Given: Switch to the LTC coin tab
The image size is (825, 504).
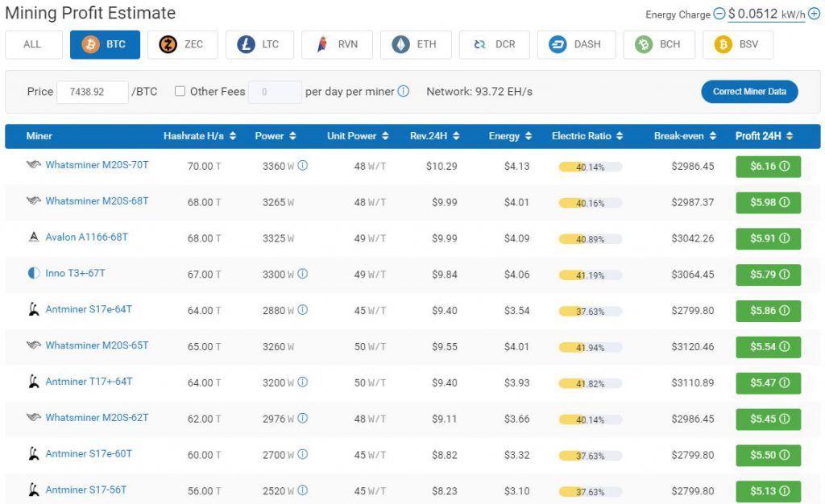Looking at the screenshot, I should 259,44.
